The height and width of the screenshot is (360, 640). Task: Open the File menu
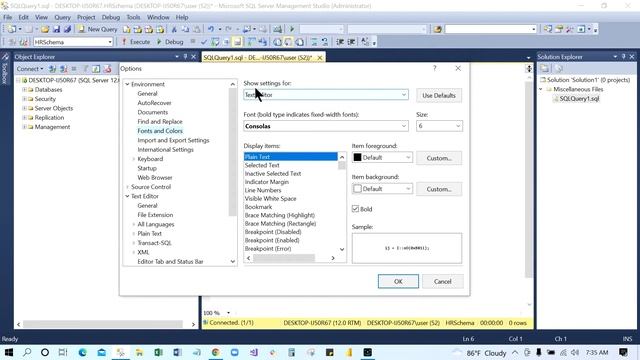pyautogui.click(x=8, y=17)
